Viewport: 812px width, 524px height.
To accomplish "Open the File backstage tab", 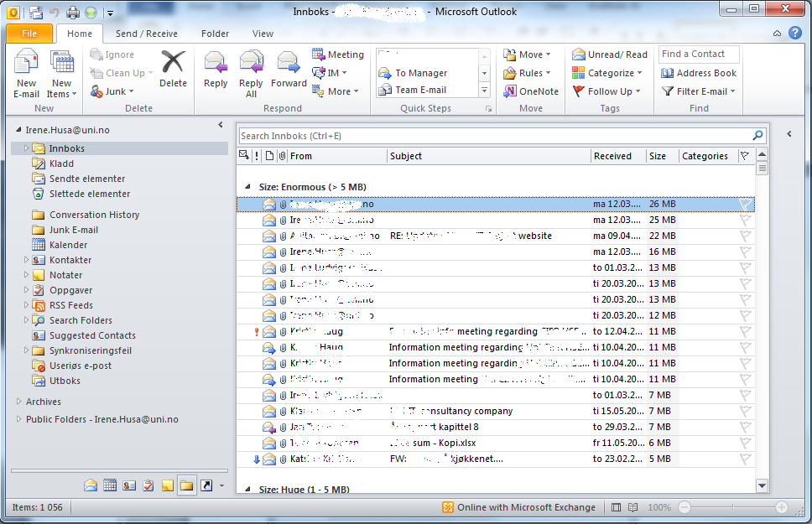I will [29, 34].
